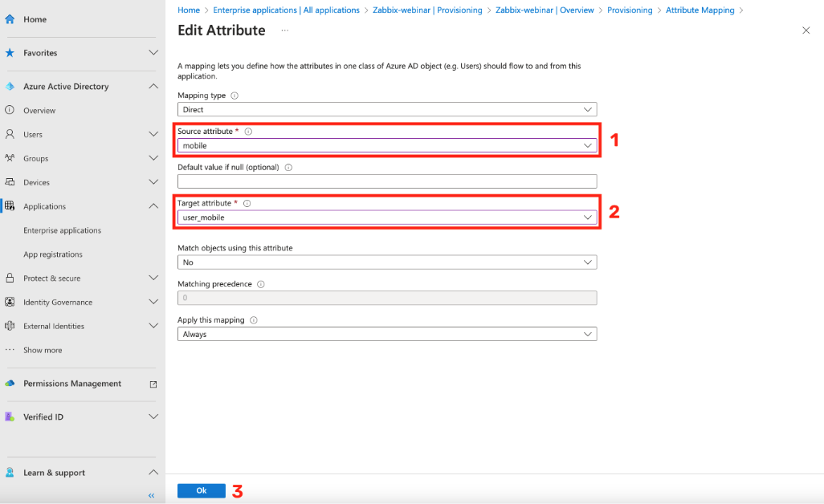Expand the Users section in sidebar
The height and width of the screenshot is (504, 824).
(153, 135)
